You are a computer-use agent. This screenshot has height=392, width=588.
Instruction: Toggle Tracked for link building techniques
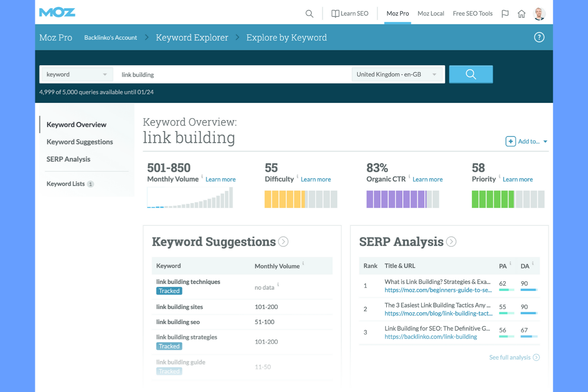[x=169, y=291]
